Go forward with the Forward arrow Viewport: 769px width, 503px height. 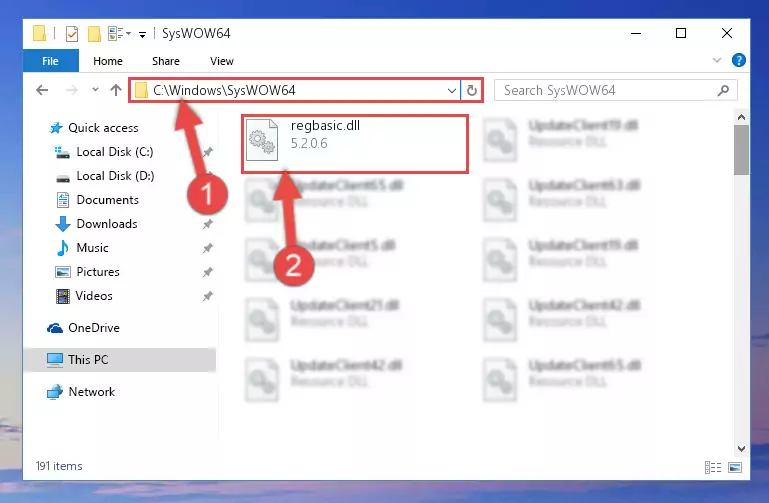(72, 90)
